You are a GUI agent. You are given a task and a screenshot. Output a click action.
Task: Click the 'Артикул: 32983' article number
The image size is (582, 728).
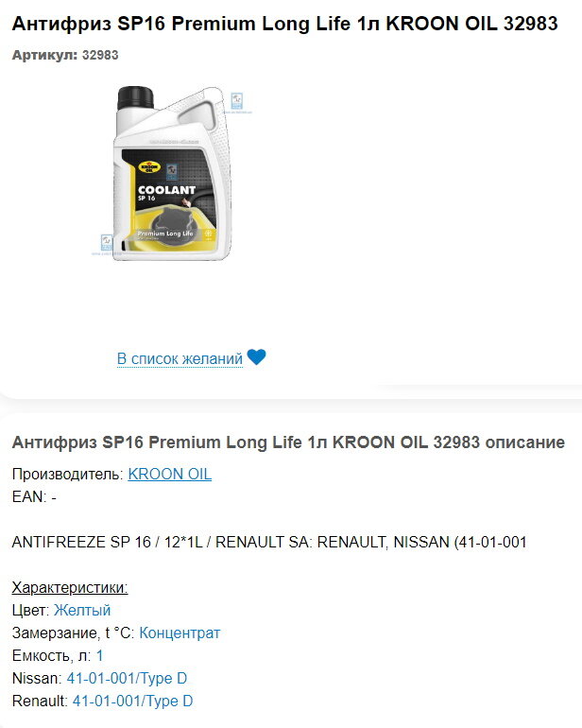pos(65,55)
